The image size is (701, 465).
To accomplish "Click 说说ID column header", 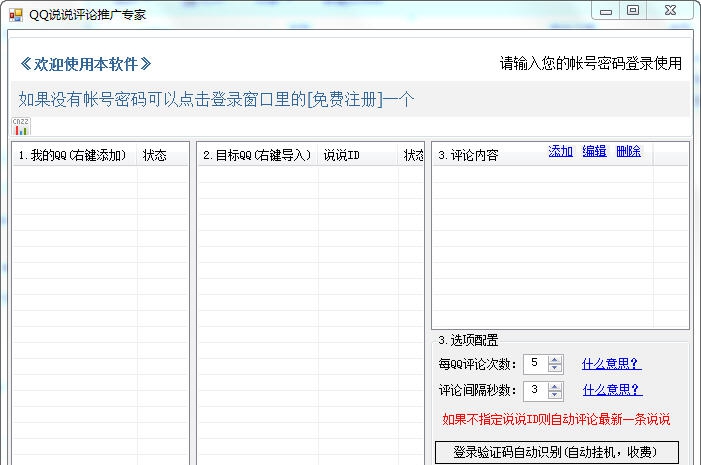I will coord(358,155).
